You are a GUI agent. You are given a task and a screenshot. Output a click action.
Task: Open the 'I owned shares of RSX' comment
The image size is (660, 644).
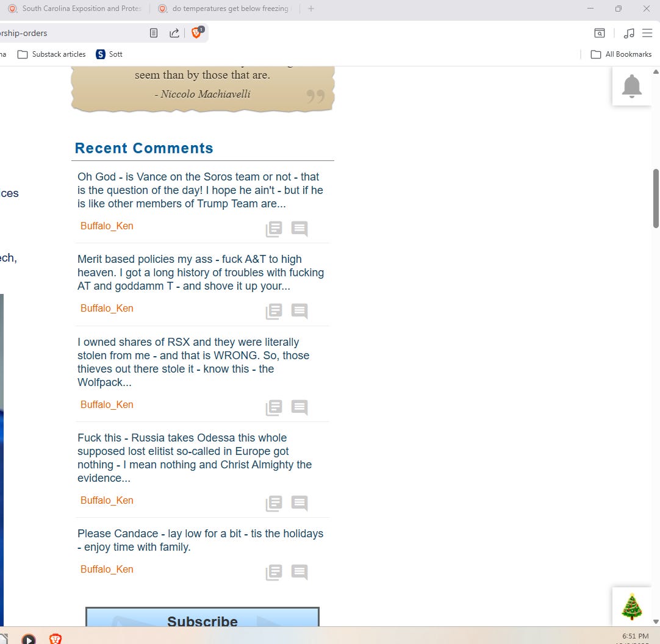tap(193, 362)
